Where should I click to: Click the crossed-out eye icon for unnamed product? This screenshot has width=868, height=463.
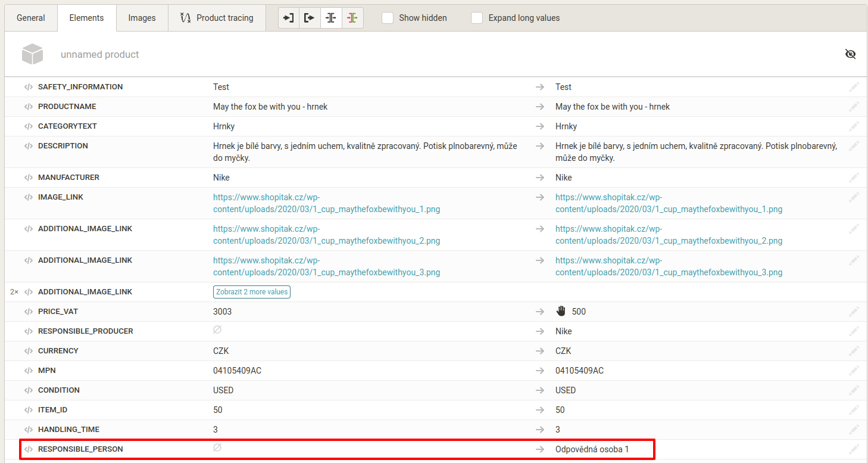click(850, 54)
